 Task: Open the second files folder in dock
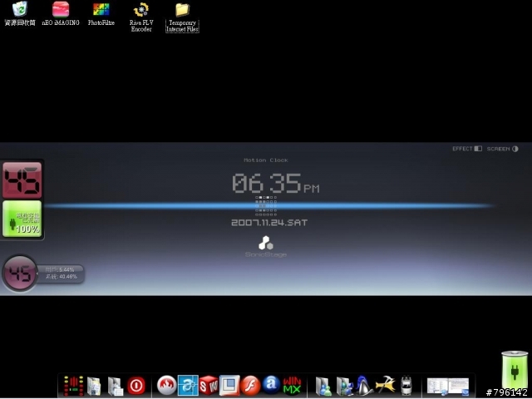point(116,386)
